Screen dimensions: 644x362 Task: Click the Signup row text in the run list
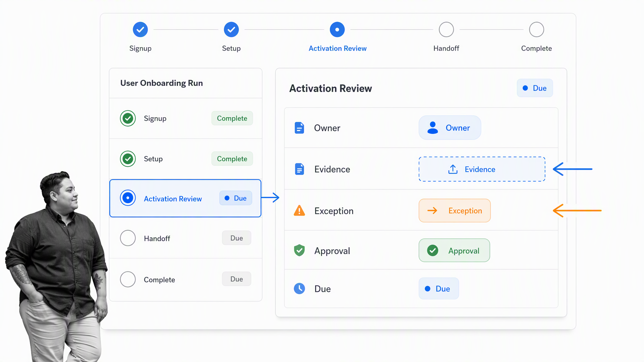155,118
